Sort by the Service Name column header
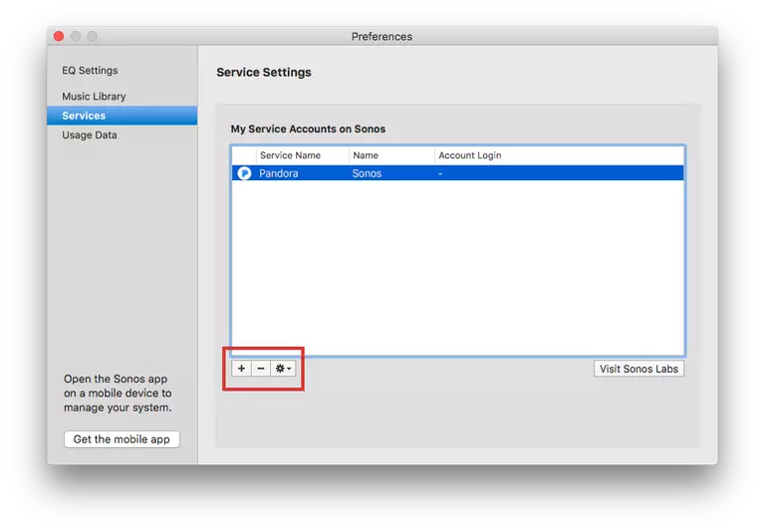 click(x=290, y=155)
